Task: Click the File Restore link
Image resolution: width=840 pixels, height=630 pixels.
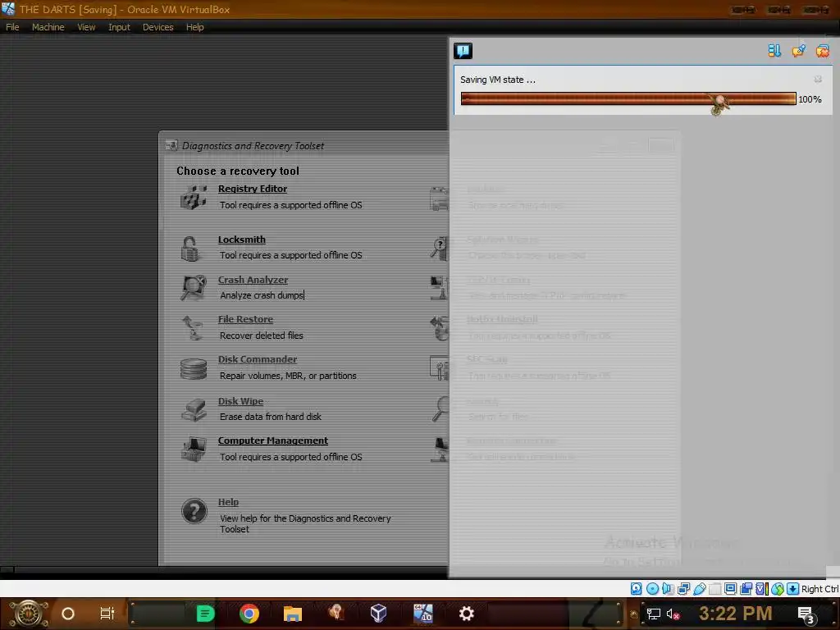Action: pyautogui.click(x=245, y=319)
